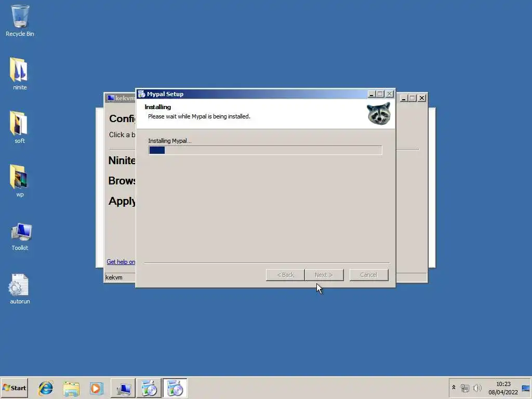Select the autorun file on desktop
This screenshot has height=399, width=532.
tap(20, 289)
